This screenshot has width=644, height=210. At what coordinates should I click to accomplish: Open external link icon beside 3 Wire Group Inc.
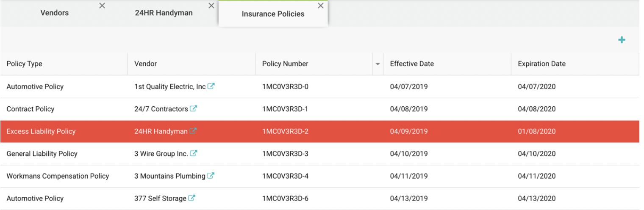point(194,153)
